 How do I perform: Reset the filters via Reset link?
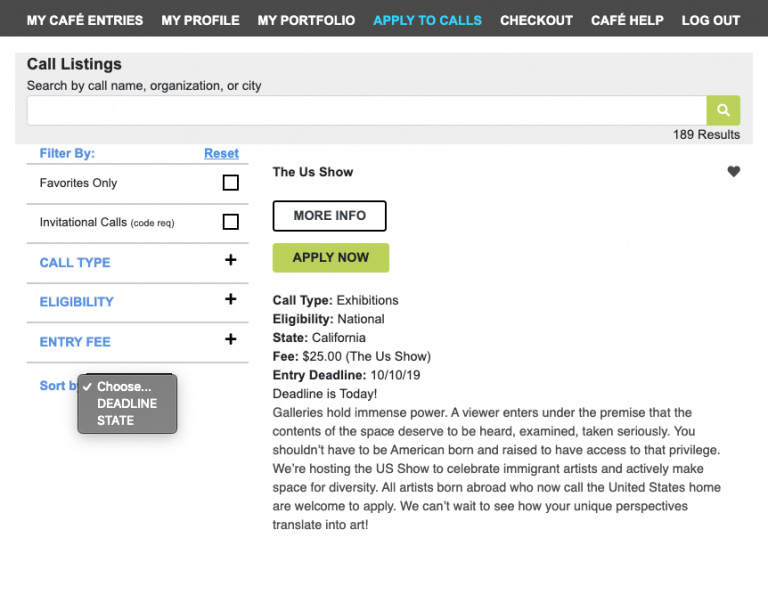(x=221, y=153)
